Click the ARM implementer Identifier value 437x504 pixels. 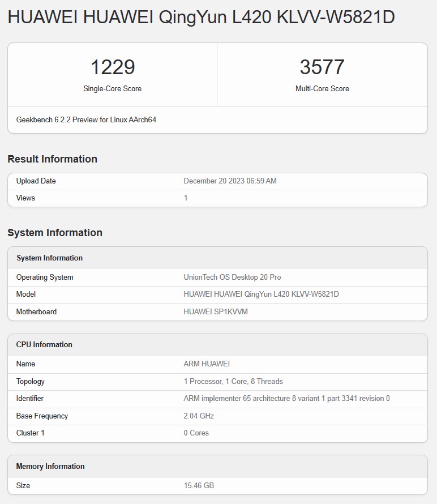(286, 399)
